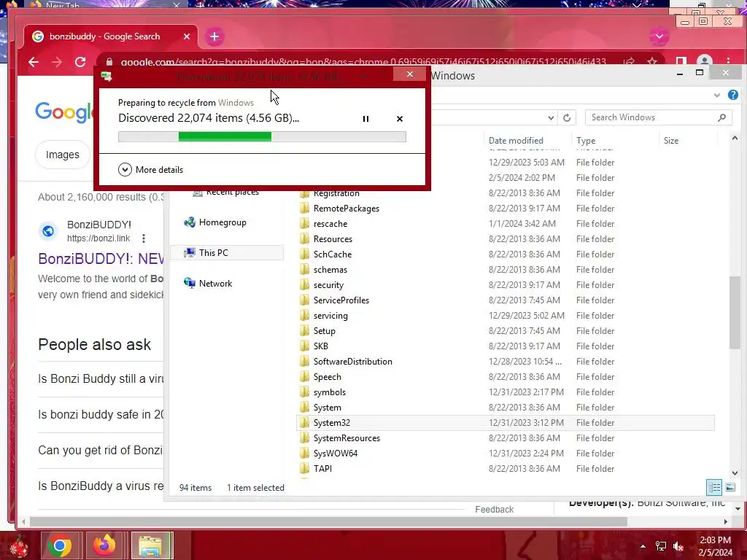This screenshot has width=747, height=560.
Task: Open a new Chrome tab with the plus button
Action: [214, 36]
